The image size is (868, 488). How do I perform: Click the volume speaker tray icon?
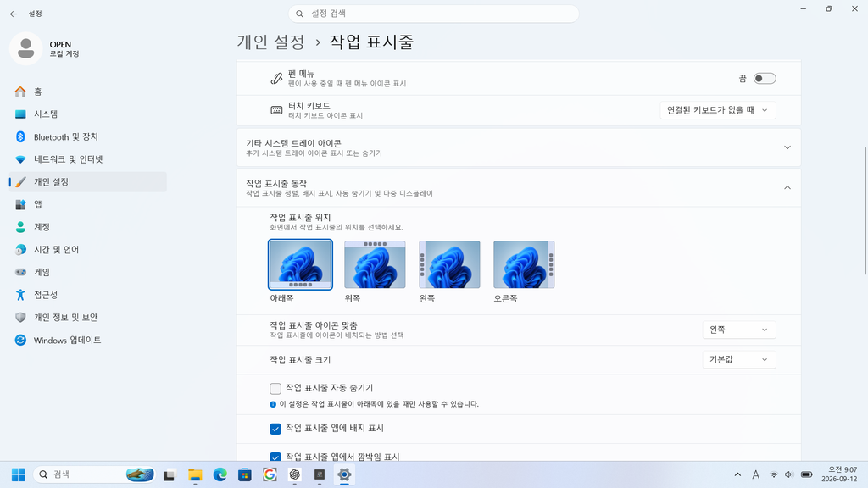[x=789, y=474]
